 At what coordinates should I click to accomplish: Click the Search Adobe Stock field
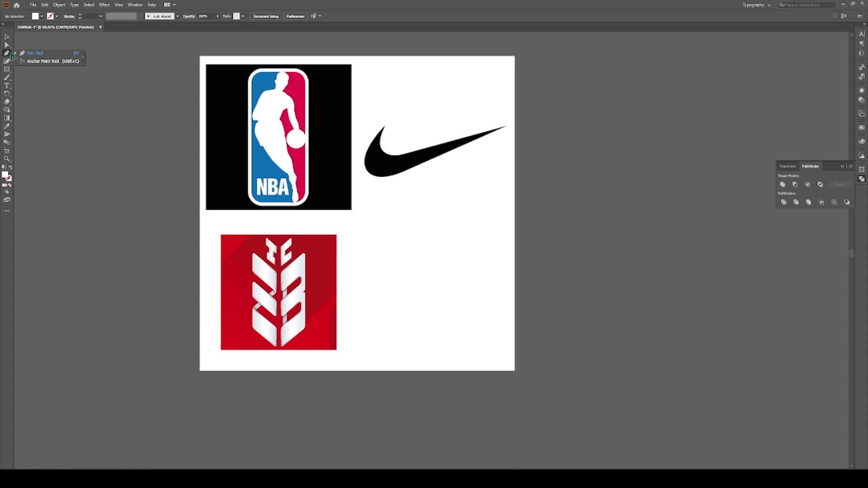pos(807,5)
